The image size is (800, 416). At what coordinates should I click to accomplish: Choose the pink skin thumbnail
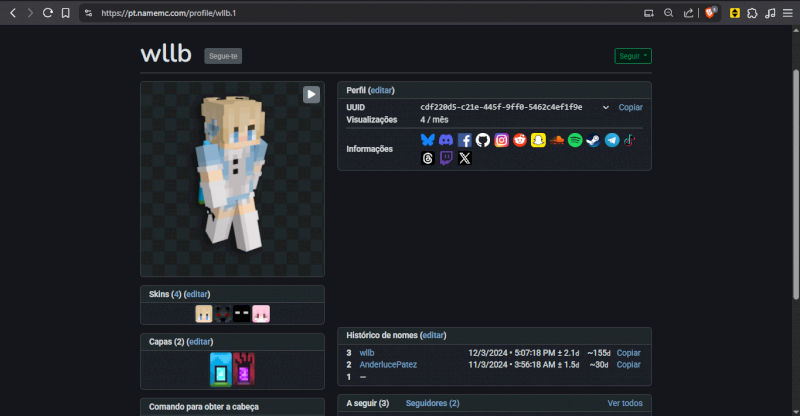pos(261,314)
